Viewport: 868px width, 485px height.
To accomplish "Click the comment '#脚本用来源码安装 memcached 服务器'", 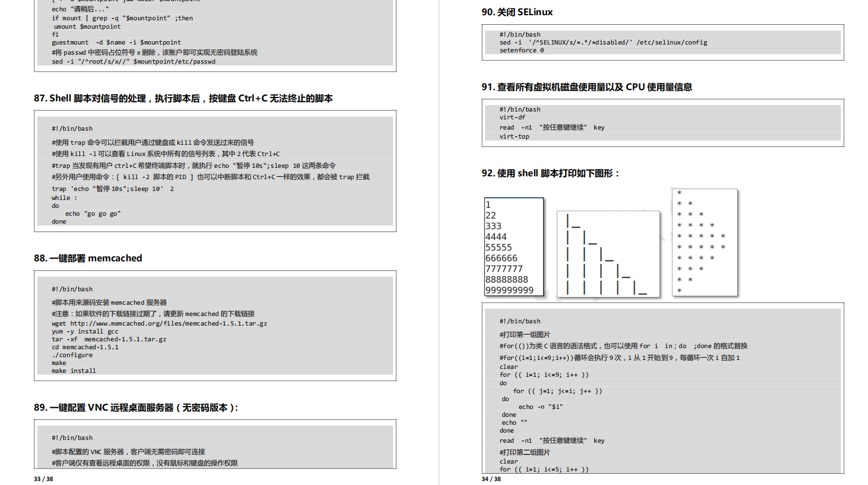I will (x=109, y=302).
